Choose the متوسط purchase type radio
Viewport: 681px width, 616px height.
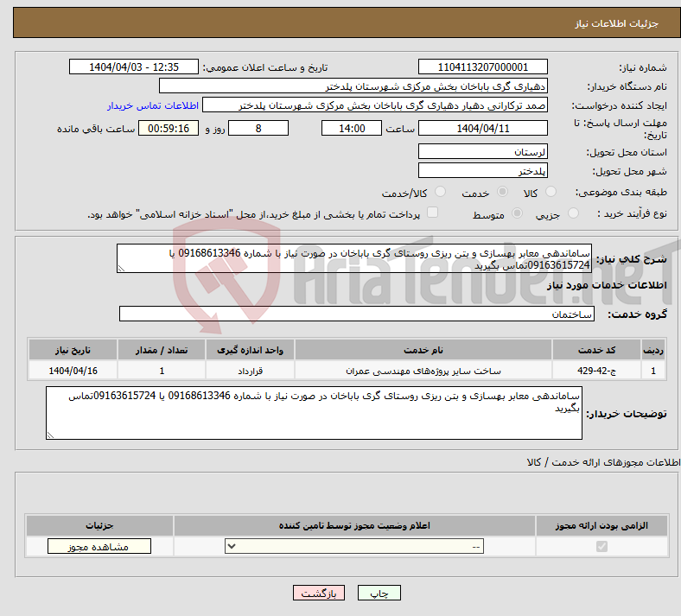(x=518, y=213)
